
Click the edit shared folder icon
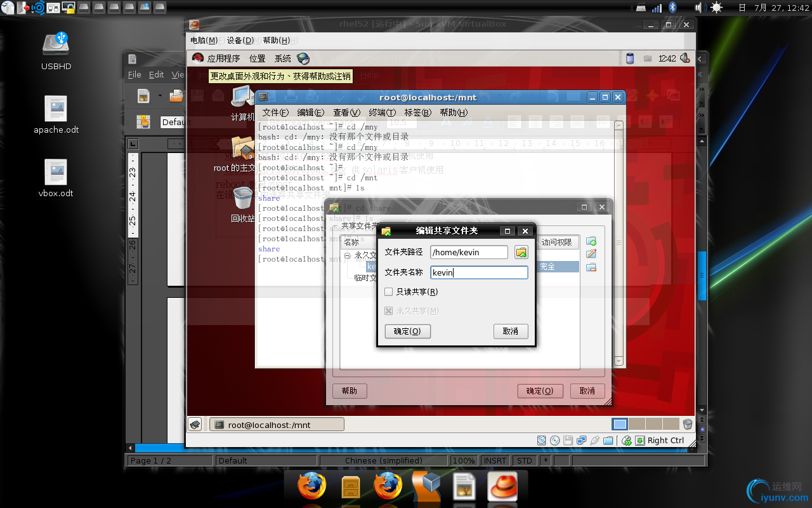click(x=591, y=254)
